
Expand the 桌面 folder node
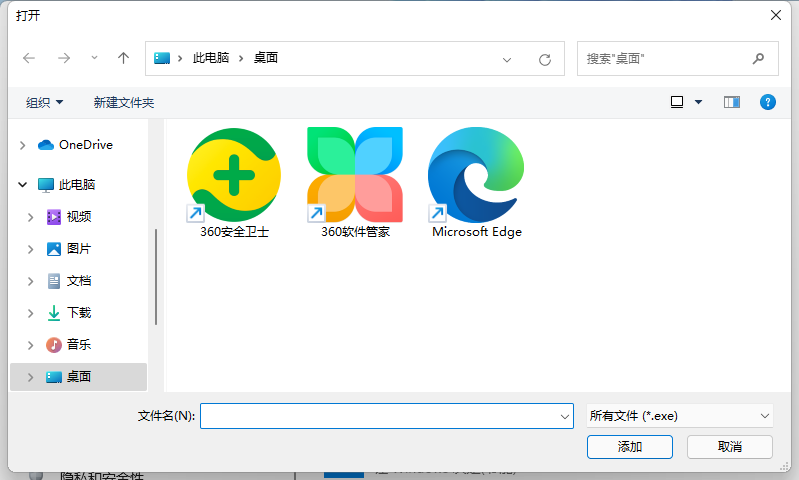31,377
